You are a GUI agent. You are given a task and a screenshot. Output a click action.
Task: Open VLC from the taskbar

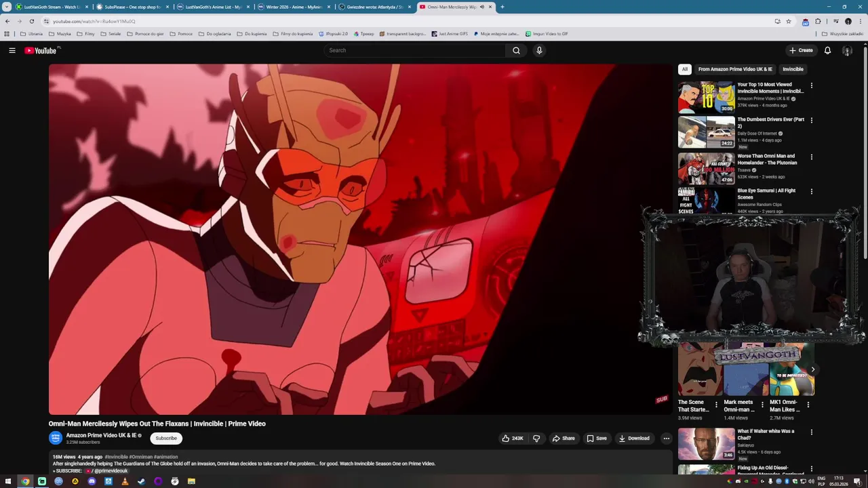point(125,481)
